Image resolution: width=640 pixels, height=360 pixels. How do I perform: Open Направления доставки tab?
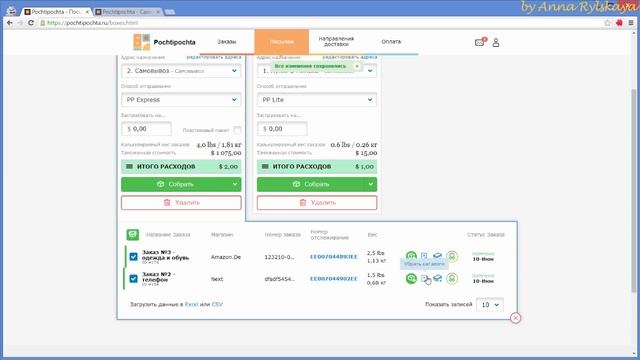[336, 42]
